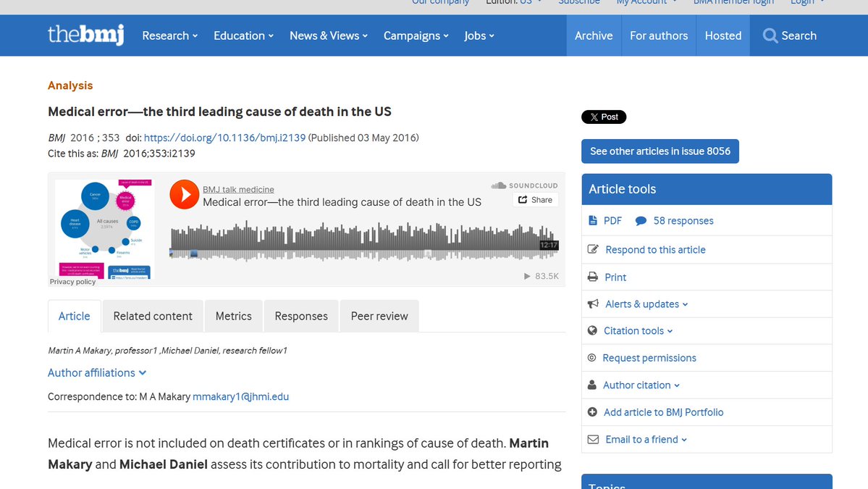Click the responses speech bubble icon

(641, 221)
